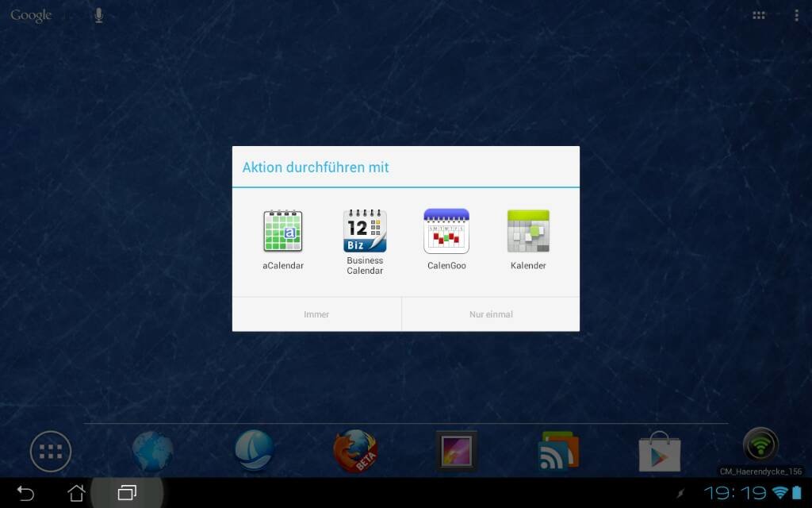Image resolution: width=812 pixels, height=508 pixels.
Task: Start voice search via microphone icon
Action: click(x=99, y=16)
